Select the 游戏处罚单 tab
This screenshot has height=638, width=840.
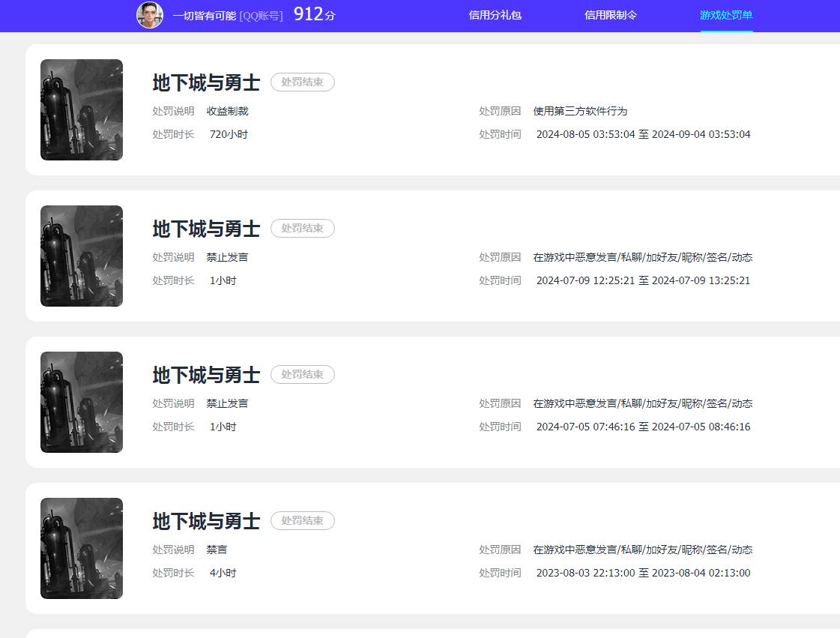[726, 15]
